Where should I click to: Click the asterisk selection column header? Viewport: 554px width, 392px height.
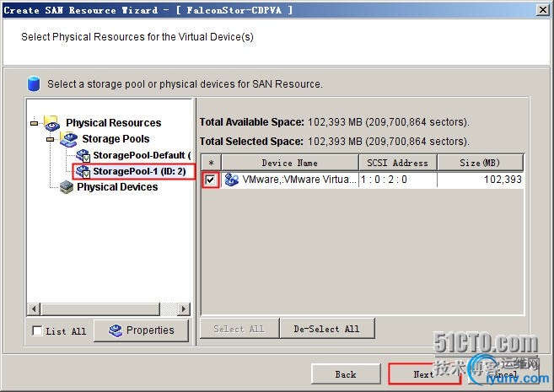pyautogui.click(x=212, y=163)
